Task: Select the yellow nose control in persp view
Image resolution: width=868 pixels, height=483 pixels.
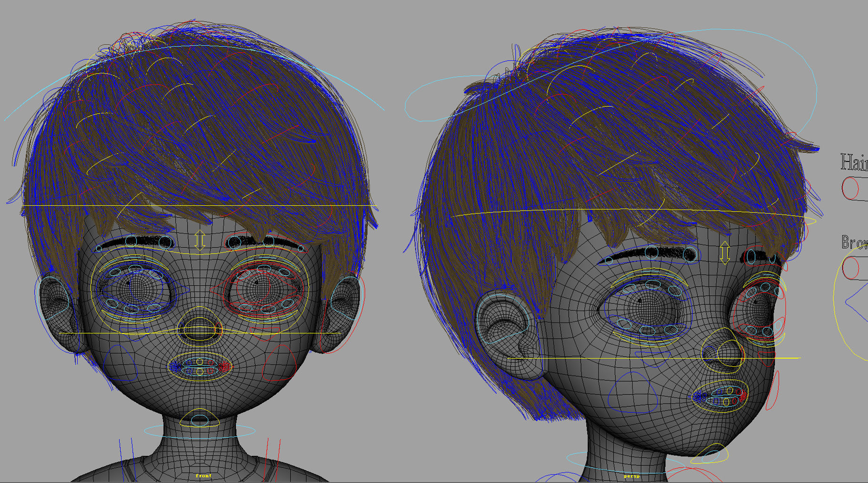Action: 723,351
